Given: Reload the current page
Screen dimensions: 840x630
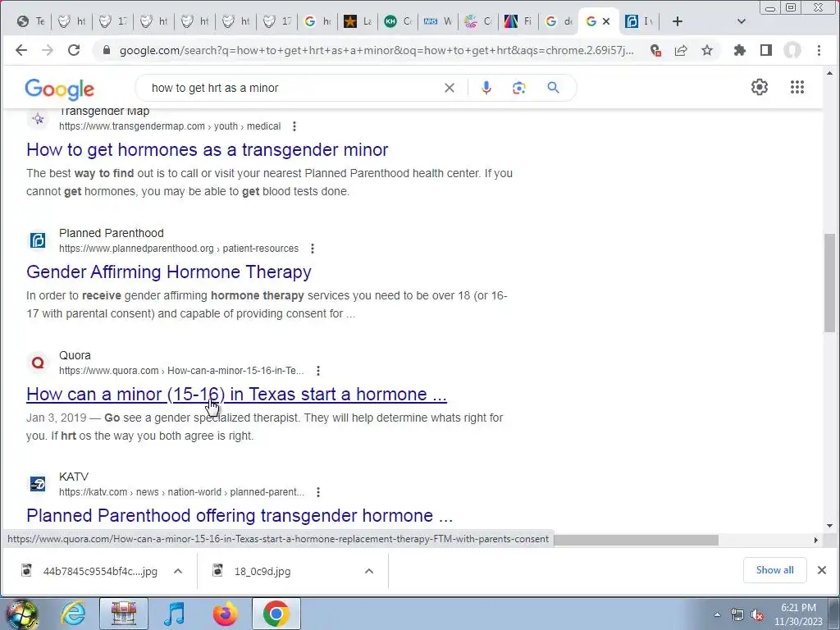Looking at the screenshot, I should coord(74,50).
